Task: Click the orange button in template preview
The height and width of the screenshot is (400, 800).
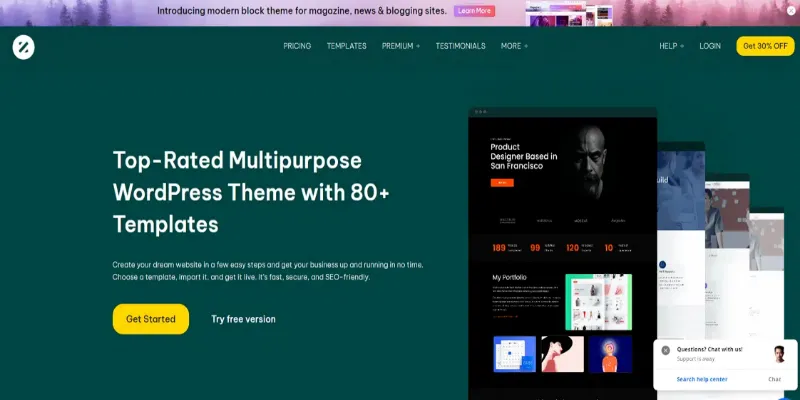Action: (502, 183)
